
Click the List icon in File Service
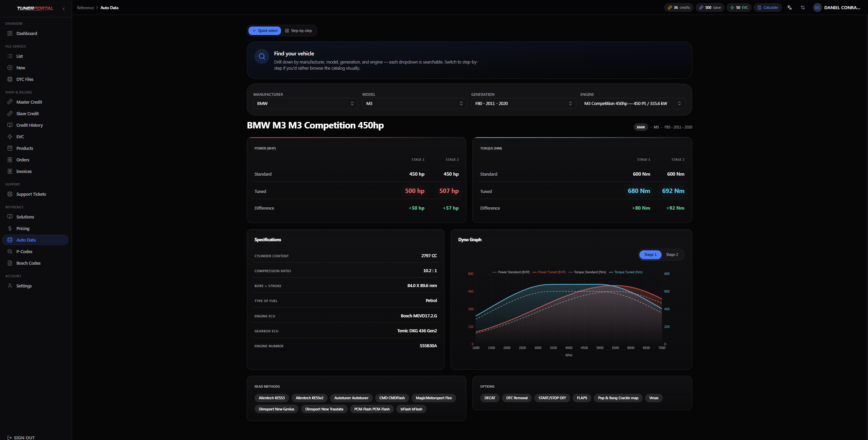tap(10, 56)
